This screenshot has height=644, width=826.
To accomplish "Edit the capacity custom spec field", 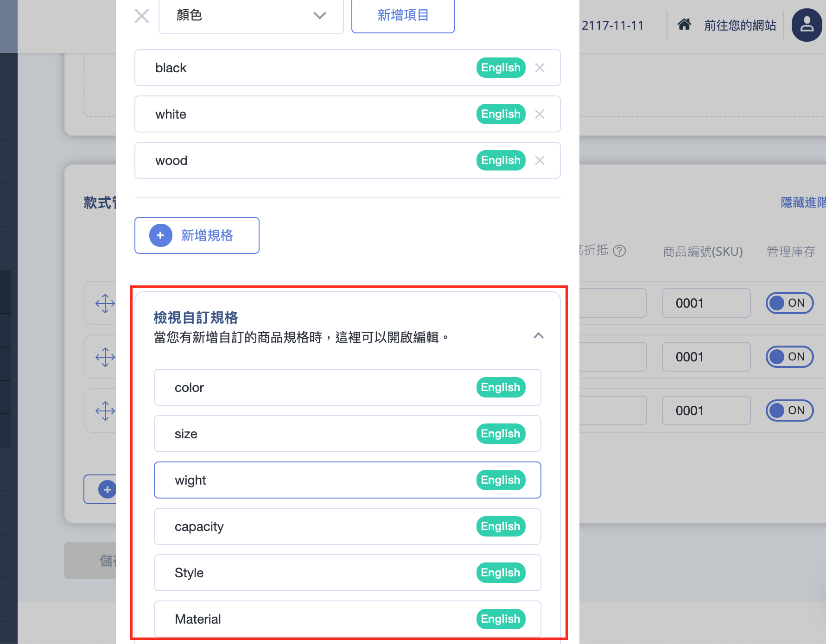I will [348, 526].
